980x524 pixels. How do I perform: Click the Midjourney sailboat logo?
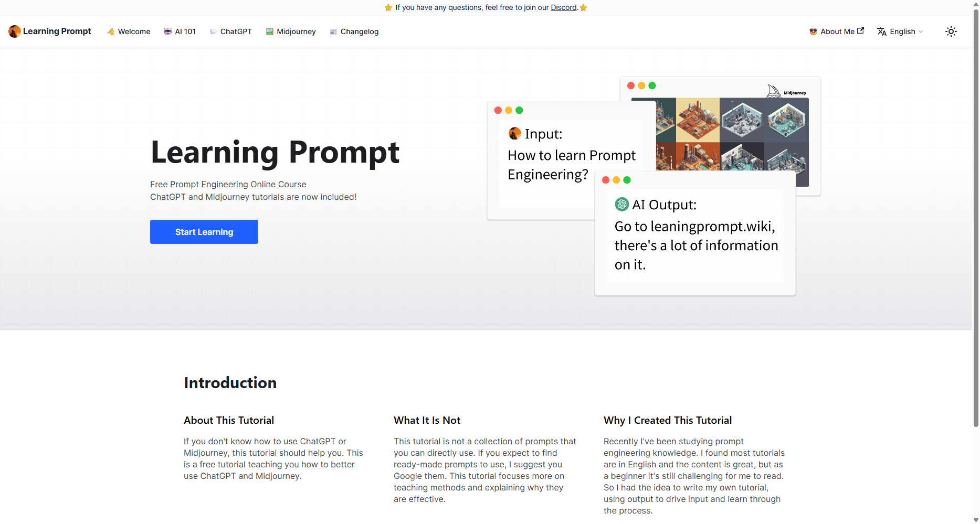click(774, 91)
